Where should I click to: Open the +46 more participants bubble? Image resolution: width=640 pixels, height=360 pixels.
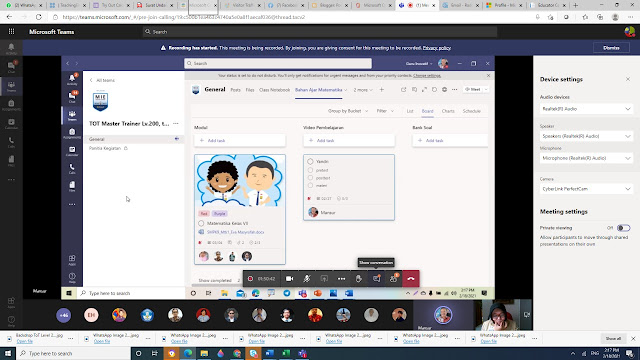(64, 315)
